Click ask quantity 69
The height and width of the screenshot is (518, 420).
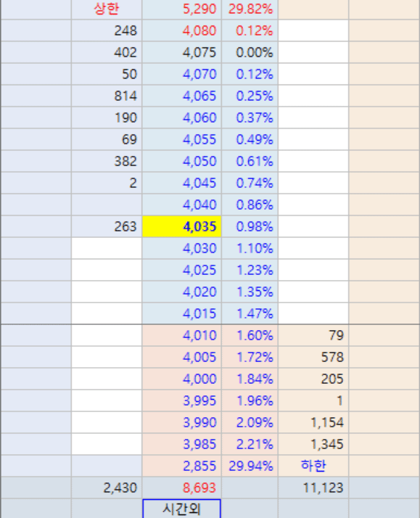[129, 139]
